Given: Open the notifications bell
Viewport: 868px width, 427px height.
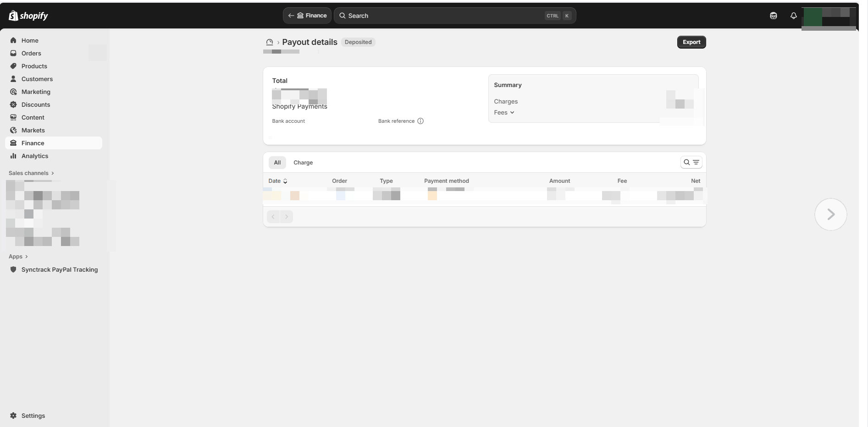Looking at the screenshot, I should pyautogui.click(x=793, y=16).
